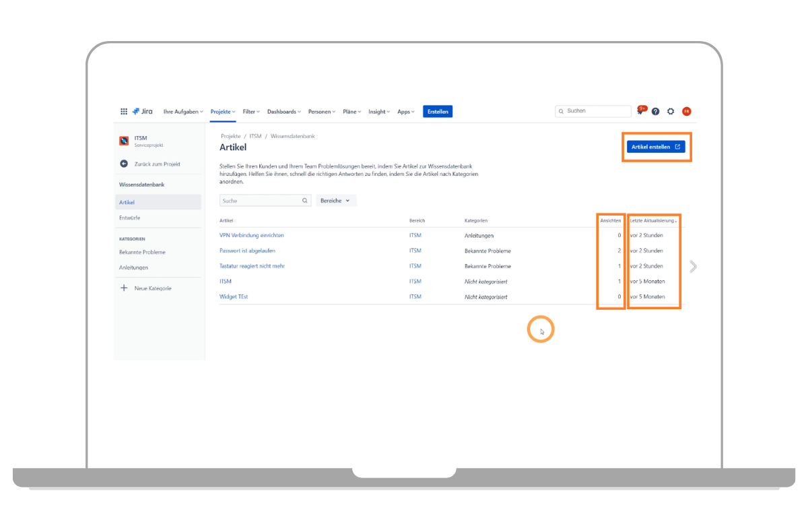Click the plus icon for Neue Kategorie
This screenshot has height=532, width=808.
(x=124, y=288)
